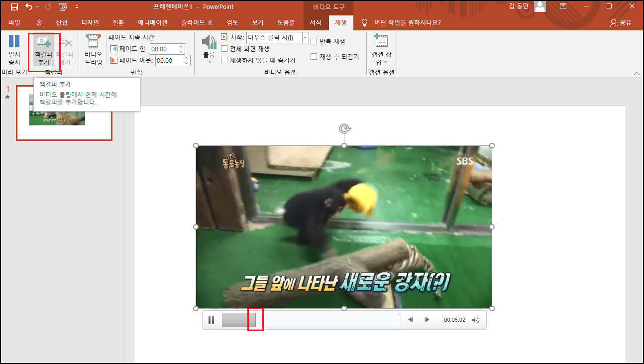Open the Customize Quick Access Toolbar arrow

click(x=77, y=7)
